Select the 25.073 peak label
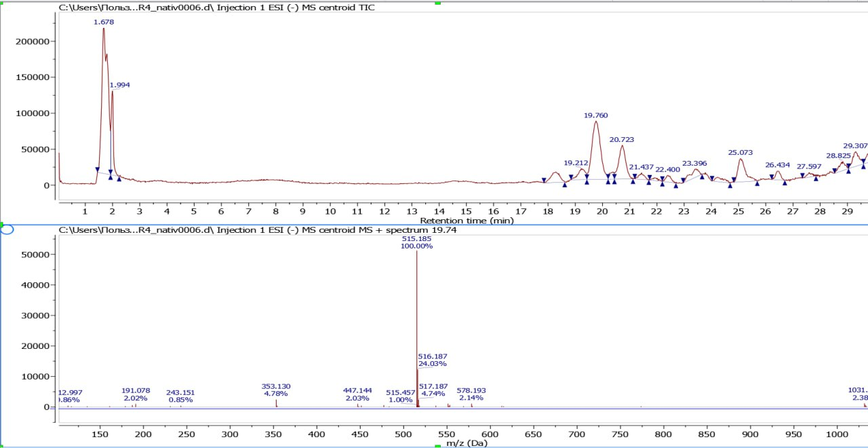This screenshot has height=448, width=868. coord(740,153)
